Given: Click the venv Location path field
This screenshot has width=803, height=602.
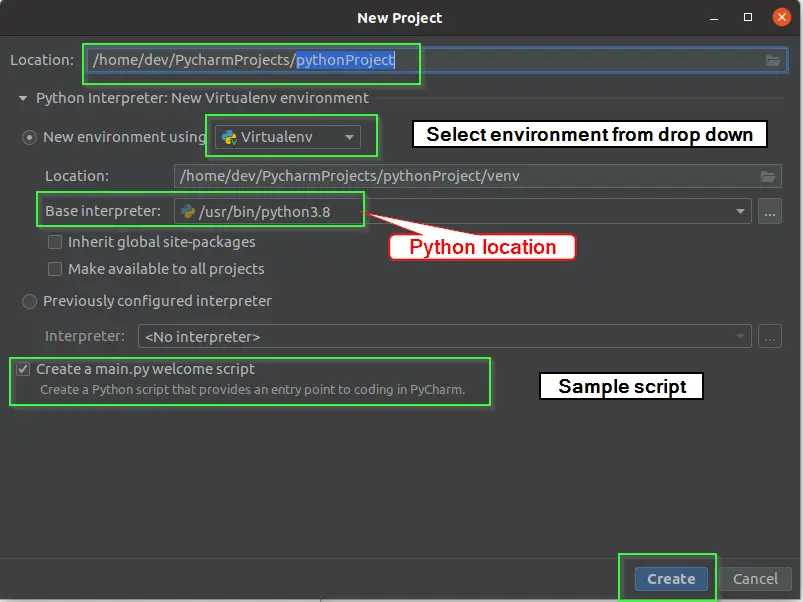Looking at the screenshot, I should tap(477, 177).
